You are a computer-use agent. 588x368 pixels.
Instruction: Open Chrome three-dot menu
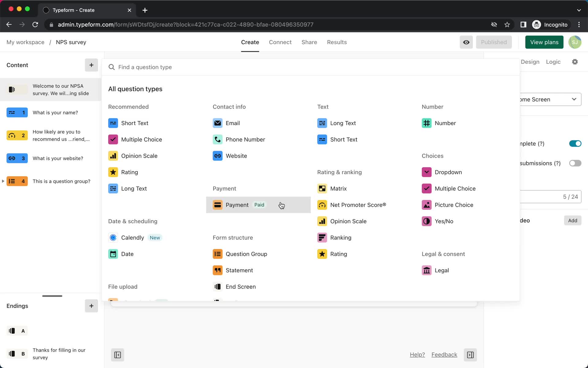tap(579, 25)
